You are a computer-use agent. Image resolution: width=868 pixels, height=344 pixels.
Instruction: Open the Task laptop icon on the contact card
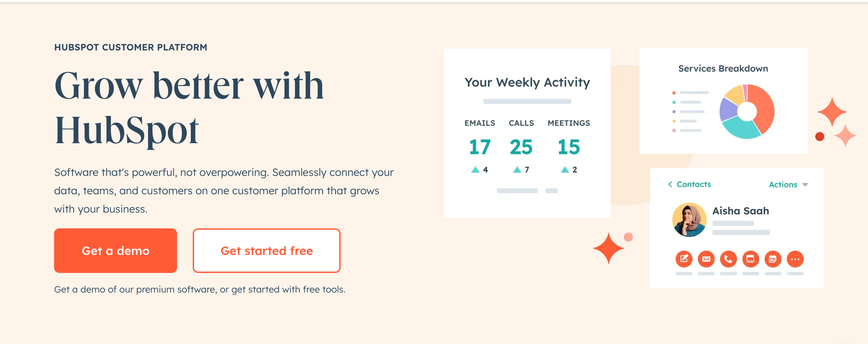(750, 259)
